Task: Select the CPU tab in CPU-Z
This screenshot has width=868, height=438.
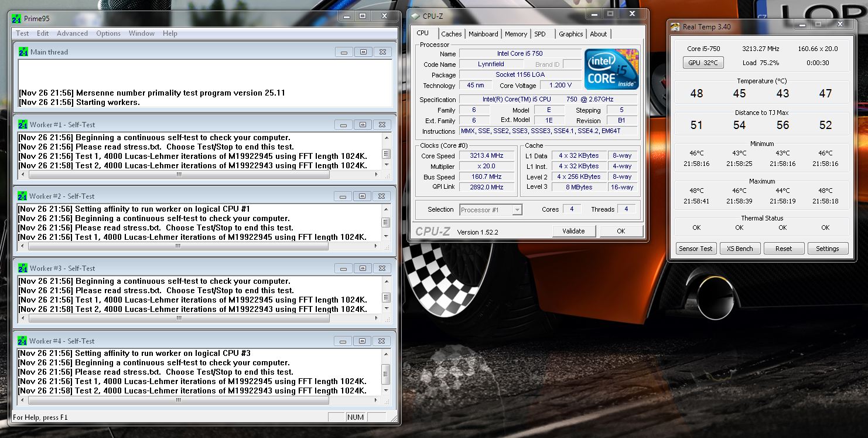Action: 423,33
